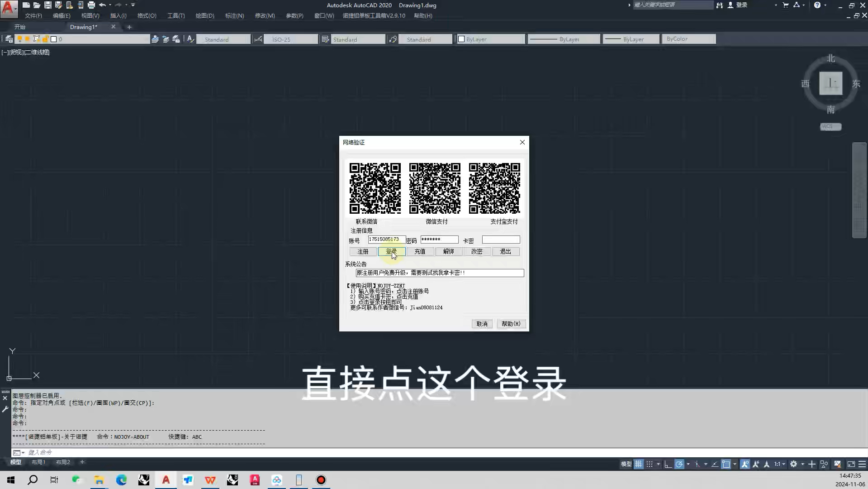868x489 pixels.
Task: Click the 注册 button in the dialog
Action: pyautogui.click(x=363, y=251)
